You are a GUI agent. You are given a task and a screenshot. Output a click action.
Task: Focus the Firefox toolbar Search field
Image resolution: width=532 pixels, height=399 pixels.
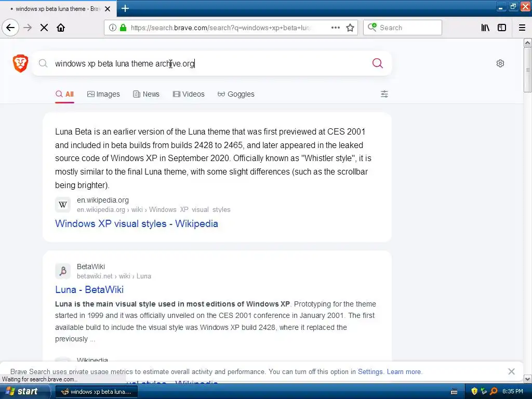click(403, 28)
